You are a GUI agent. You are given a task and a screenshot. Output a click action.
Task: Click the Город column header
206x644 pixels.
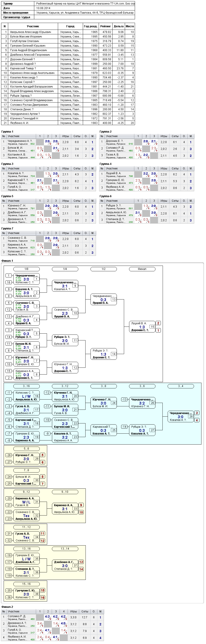click(70, 26)
